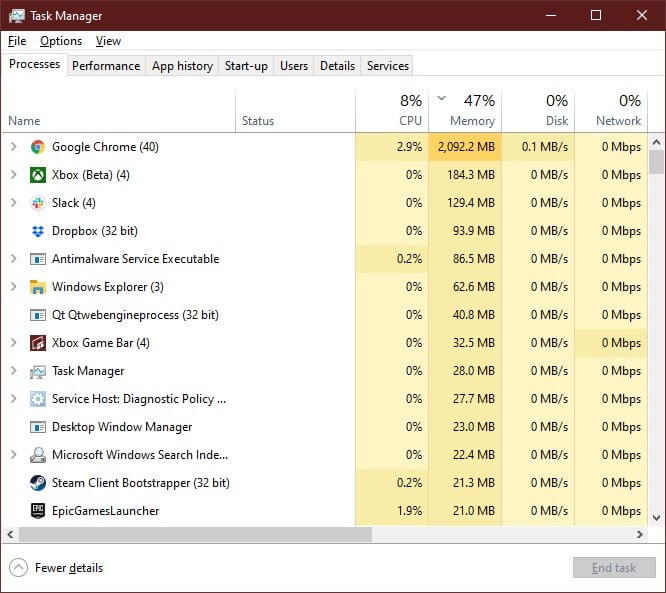
Task: Click the Task Manager process row icon
Action: coord(38,371)
